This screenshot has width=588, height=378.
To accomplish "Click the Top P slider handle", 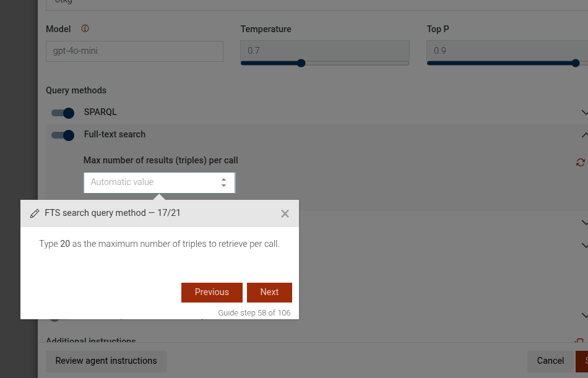I will [576, 62].
